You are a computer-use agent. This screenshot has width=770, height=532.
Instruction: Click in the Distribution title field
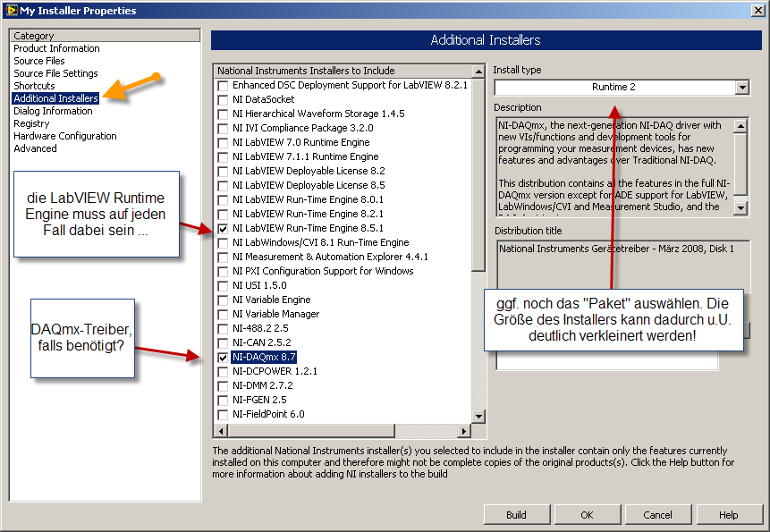622,265
